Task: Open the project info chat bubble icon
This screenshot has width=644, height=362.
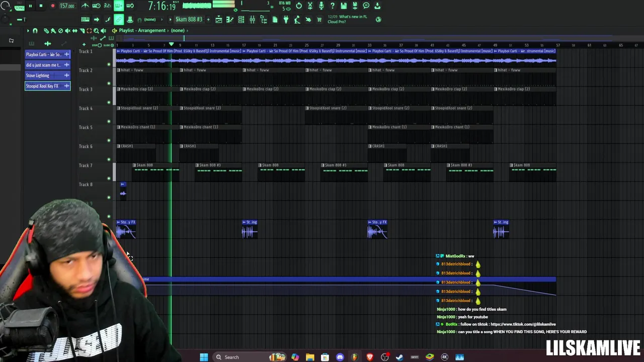Action: [366, 6]
